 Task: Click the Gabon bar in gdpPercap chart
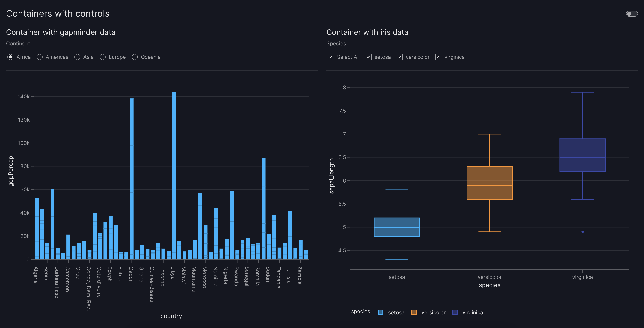pyautogui.click(x=131, y=179)
